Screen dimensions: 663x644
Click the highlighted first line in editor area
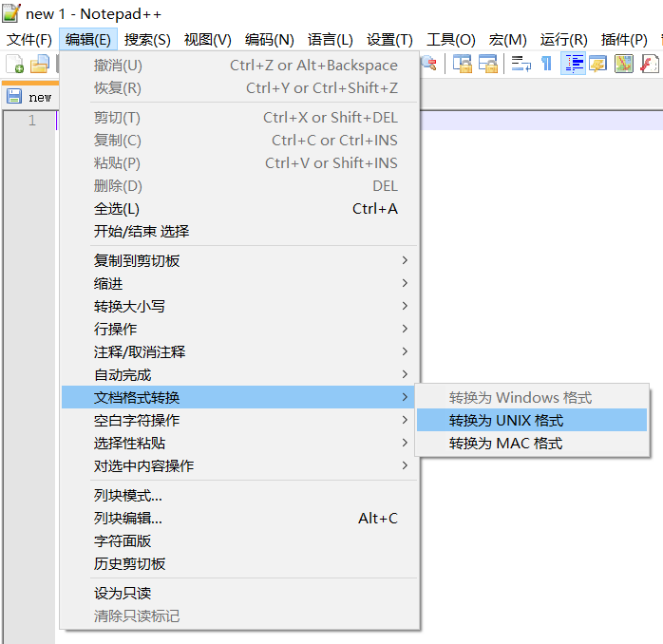point(541,121)
